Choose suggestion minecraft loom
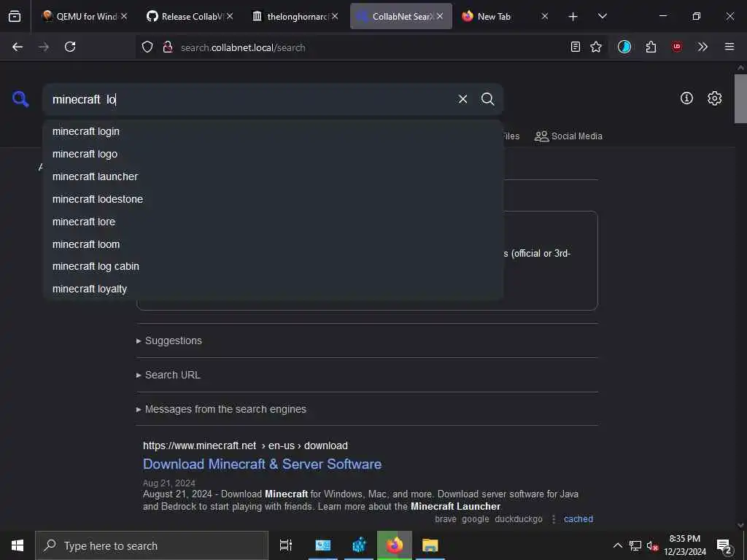Viewport: 747px width, 560px height. point(273,244)
